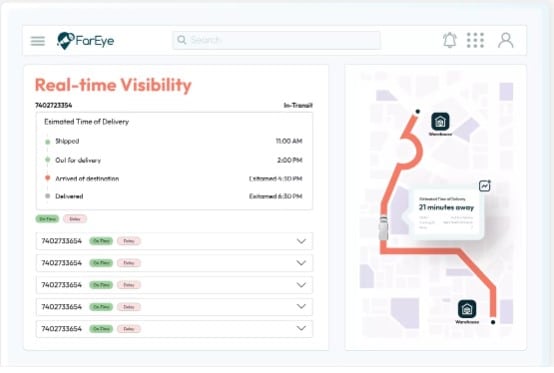
Task: Select the Arrived at destination step
Action: pyautogui.click(x=87, y=179)
